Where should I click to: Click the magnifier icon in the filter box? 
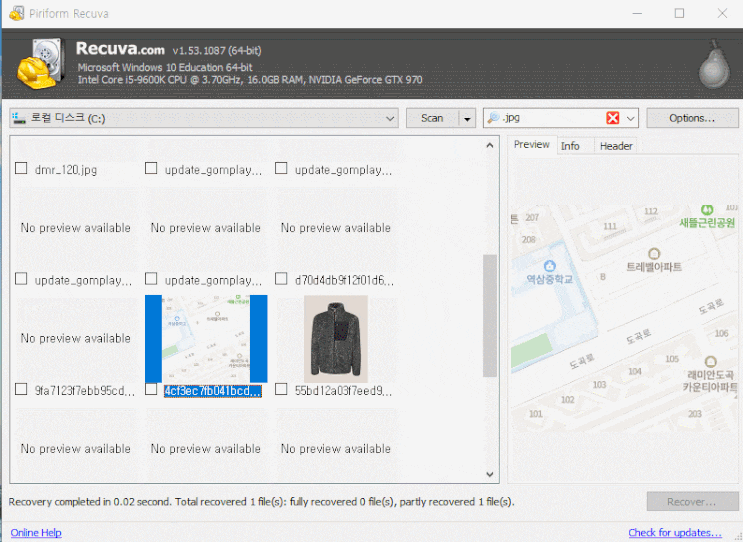click(493, 117)
